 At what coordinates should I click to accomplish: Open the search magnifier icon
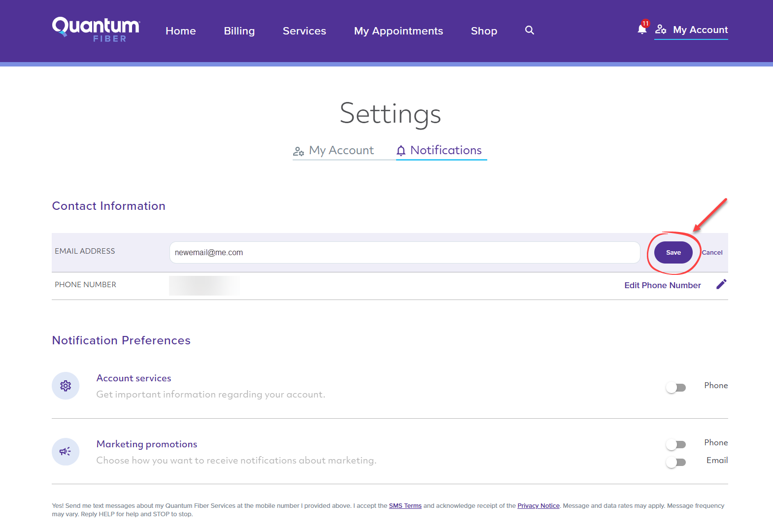click(530, 30)
